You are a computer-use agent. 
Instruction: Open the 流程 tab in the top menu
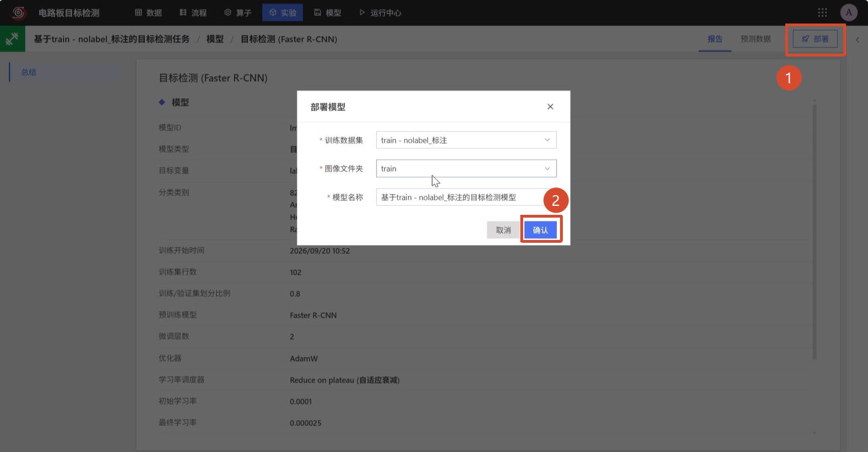(193, 12)
